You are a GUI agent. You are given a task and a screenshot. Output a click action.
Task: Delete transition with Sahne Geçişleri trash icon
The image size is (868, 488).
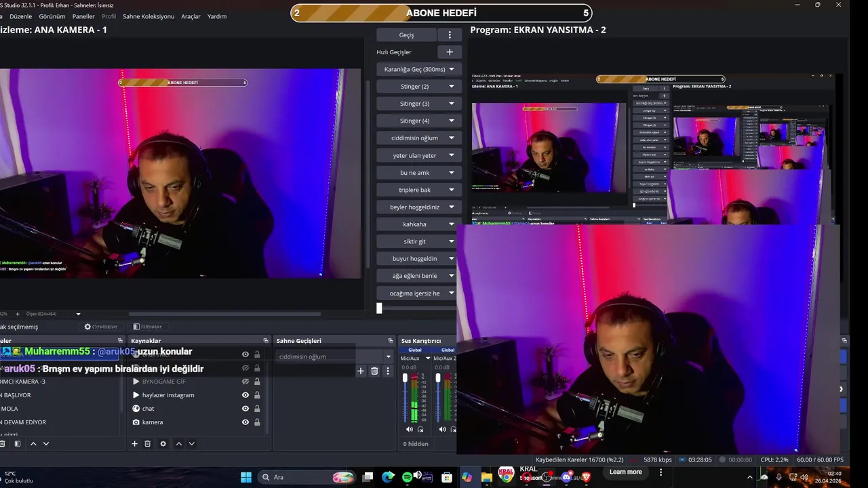click(x=374, y=371)
